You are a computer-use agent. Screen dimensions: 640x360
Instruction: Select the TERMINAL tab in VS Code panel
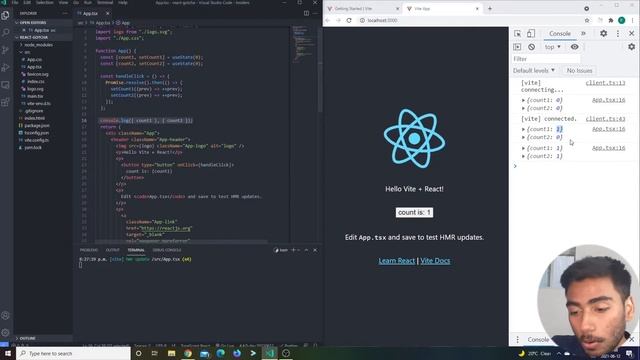(x=136, y=250)
